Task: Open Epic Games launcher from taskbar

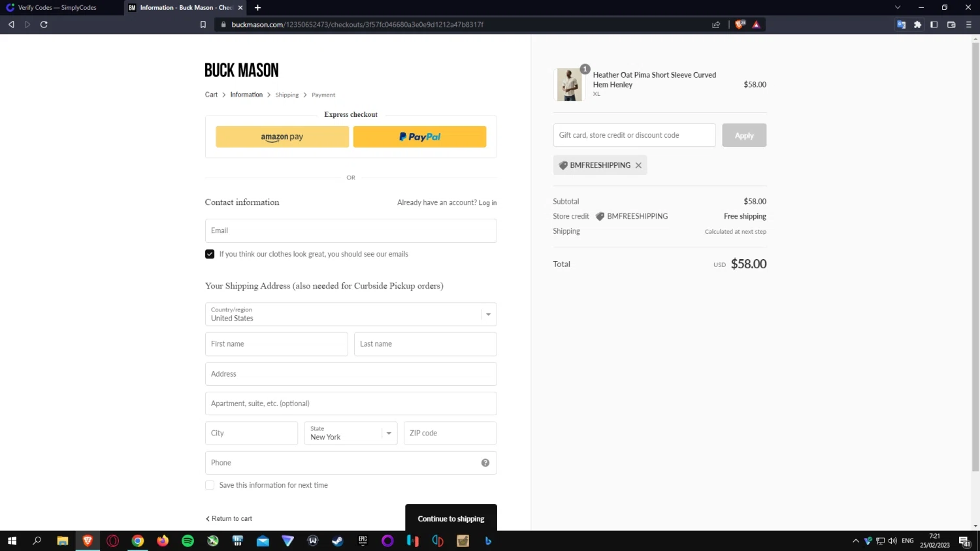Action: click(x=363, y=541)
